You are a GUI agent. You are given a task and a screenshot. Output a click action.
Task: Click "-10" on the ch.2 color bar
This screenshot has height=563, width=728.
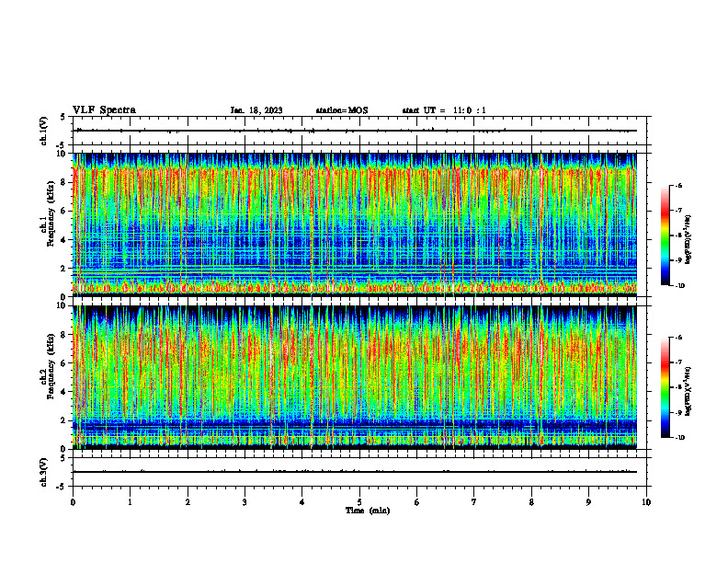click(x=679, y=438)
